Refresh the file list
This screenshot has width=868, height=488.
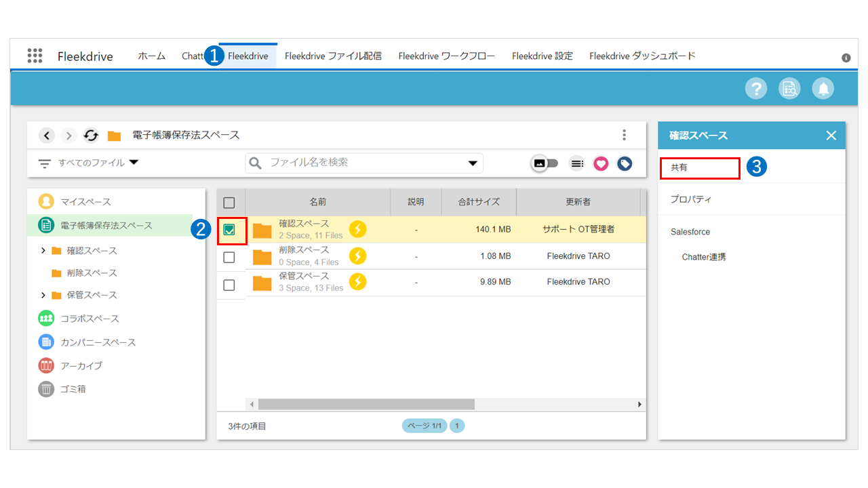[91, 136]
